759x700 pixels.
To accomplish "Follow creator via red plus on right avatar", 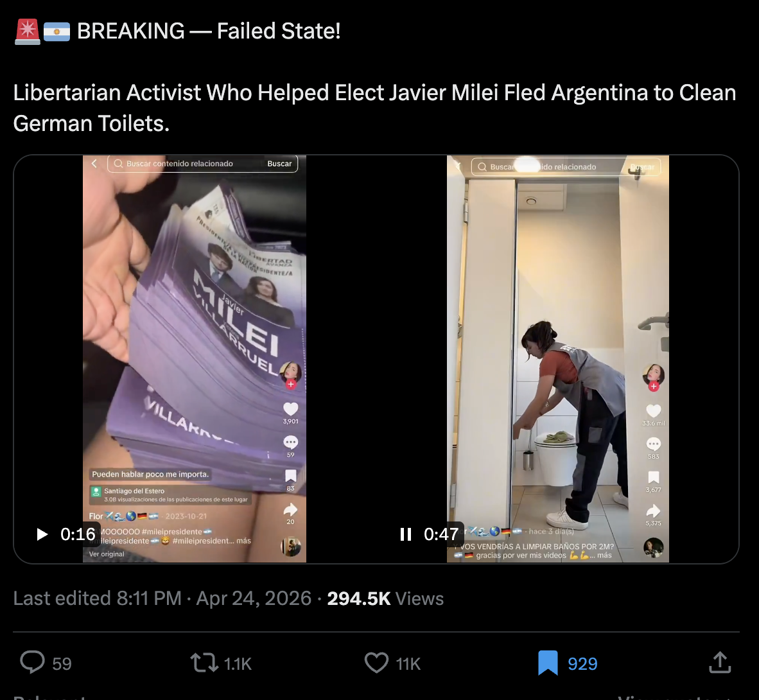I will pos(654,387).
